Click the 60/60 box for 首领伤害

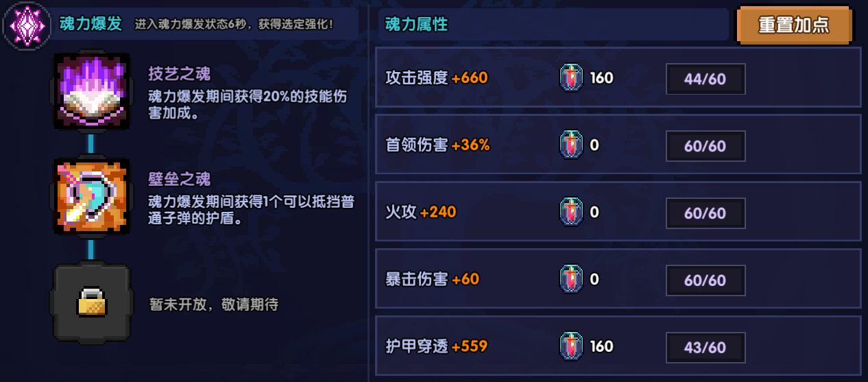point(706,146)
